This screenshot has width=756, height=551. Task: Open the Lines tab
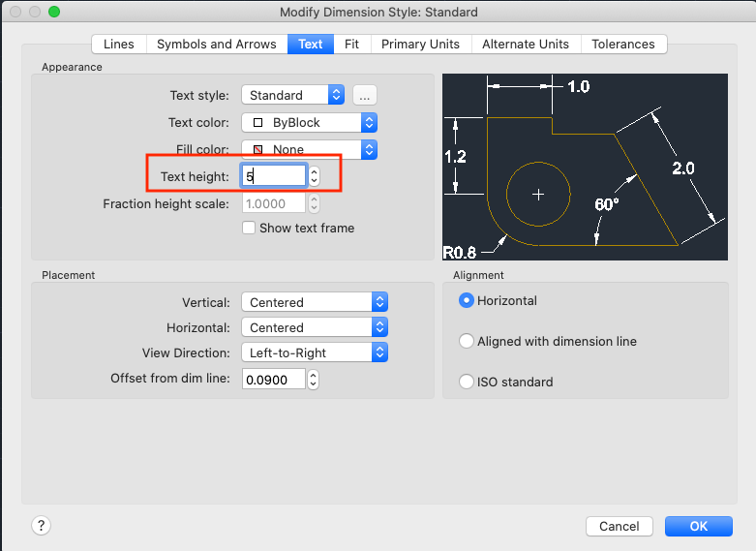(119, 44)
